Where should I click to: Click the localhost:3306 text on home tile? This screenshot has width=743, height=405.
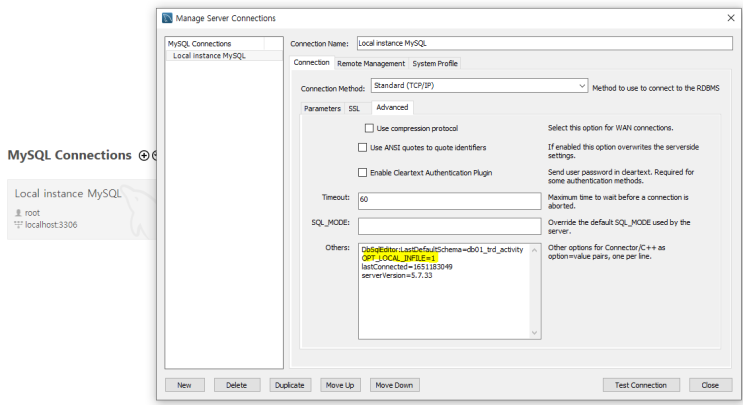click(51, 225)
